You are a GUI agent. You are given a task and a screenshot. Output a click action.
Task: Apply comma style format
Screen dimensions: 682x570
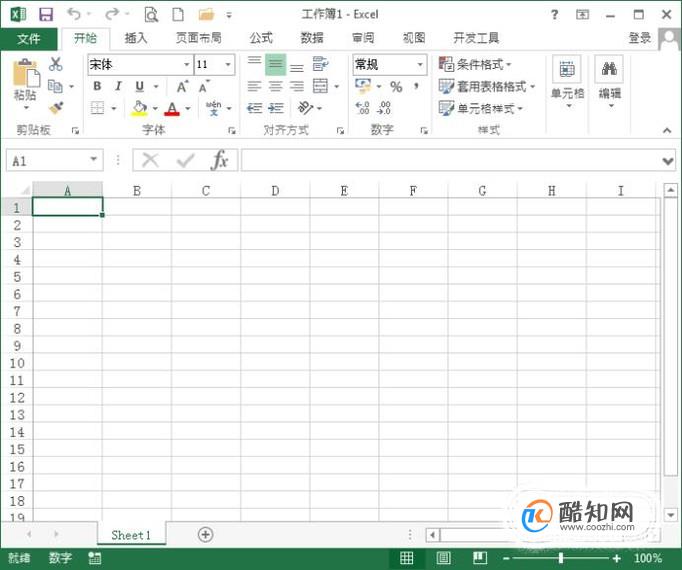(416, 86)
